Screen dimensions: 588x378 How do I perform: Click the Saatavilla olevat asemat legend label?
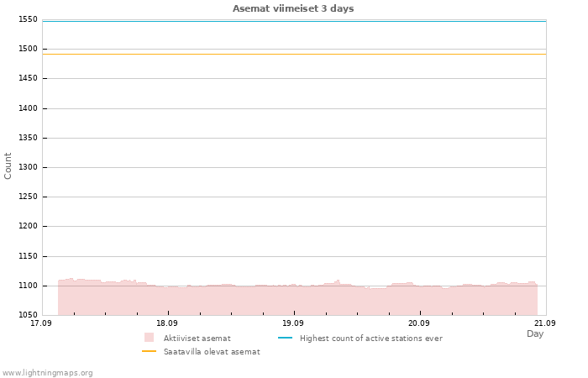[x=212, y=352]
